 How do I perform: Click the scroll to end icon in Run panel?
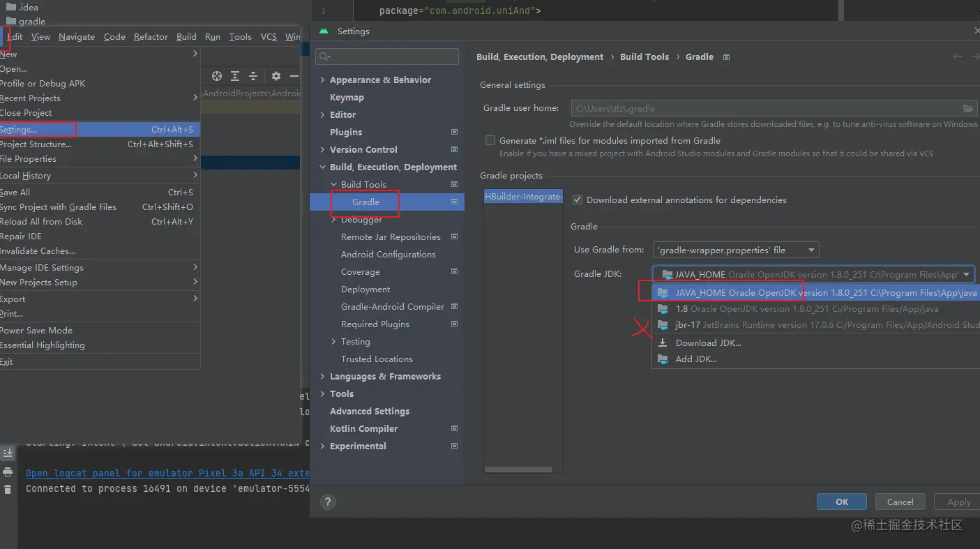point(8,453)
